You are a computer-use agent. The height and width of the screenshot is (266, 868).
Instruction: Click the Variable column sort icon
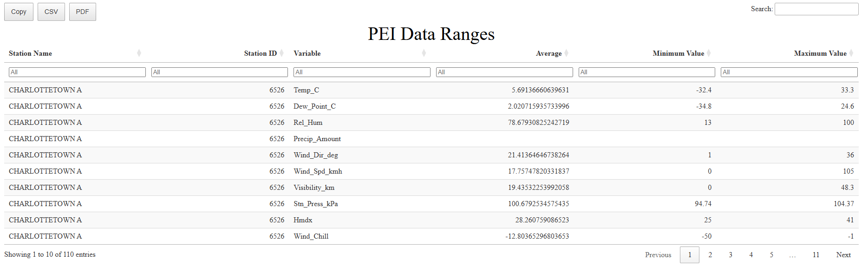pos(424,53)
